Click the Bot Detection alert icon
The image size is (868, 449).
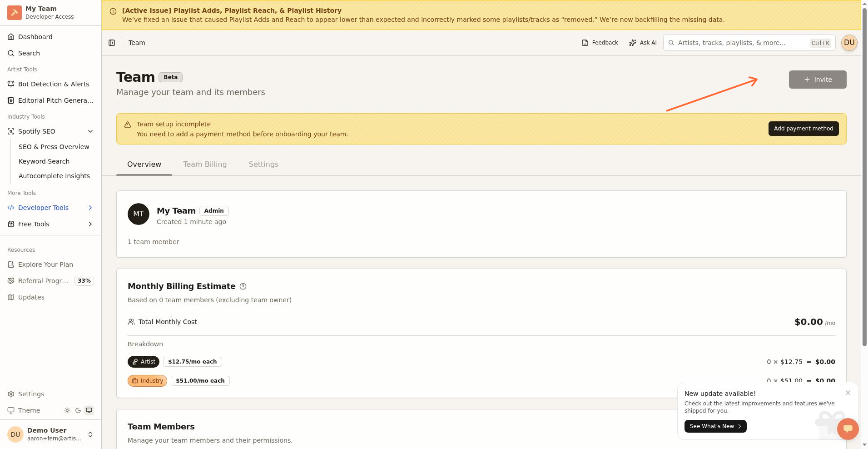[11, 84]
